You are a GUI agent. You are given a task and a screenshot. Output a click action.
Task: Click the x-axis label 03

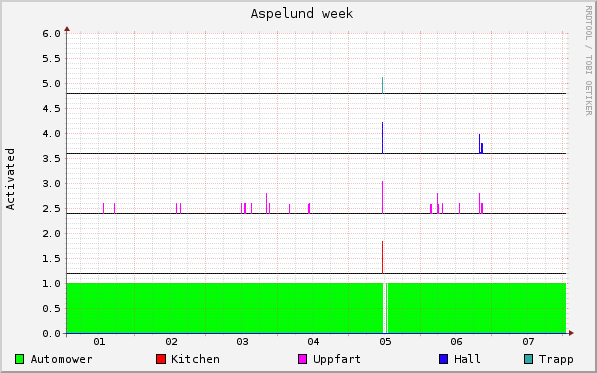[x=242, y=342]
